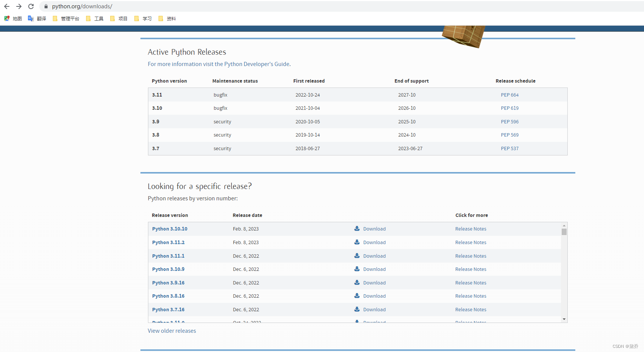
Task: Open Release Notes for Python 3.11.1
Action: click(x=471, y=256)
